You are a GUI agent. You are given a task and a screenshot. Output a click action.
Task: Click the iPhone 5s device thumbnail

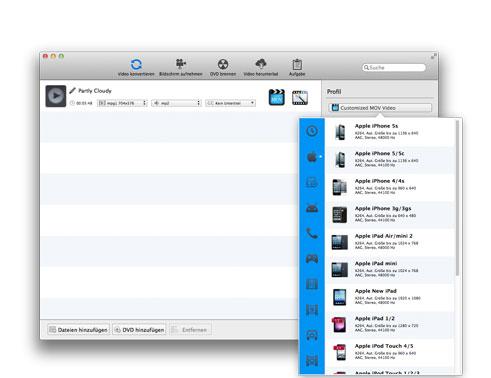340,132
